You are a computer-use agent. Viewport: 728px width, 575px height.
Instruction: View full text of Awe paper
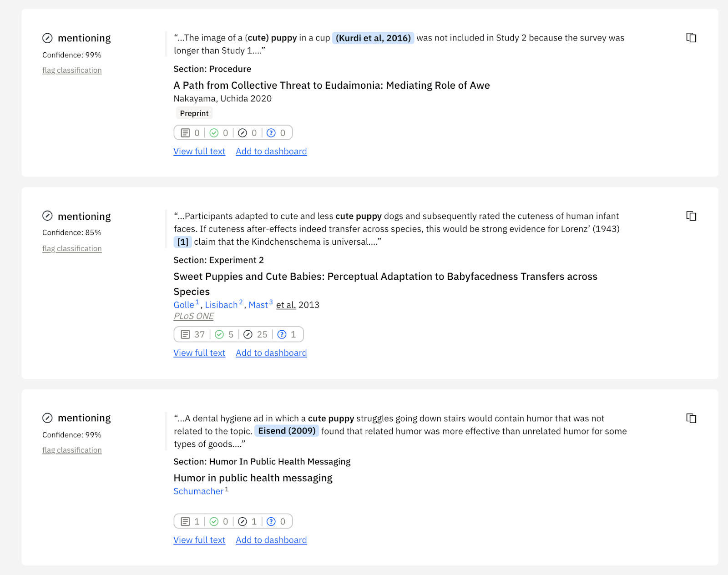click(x=199, y=151)
